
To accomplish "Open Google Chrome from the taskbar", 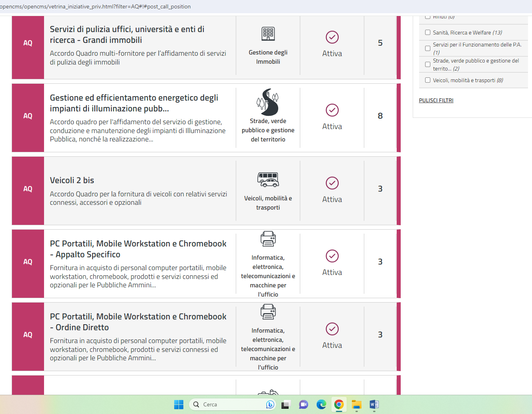I will point(339,404).
